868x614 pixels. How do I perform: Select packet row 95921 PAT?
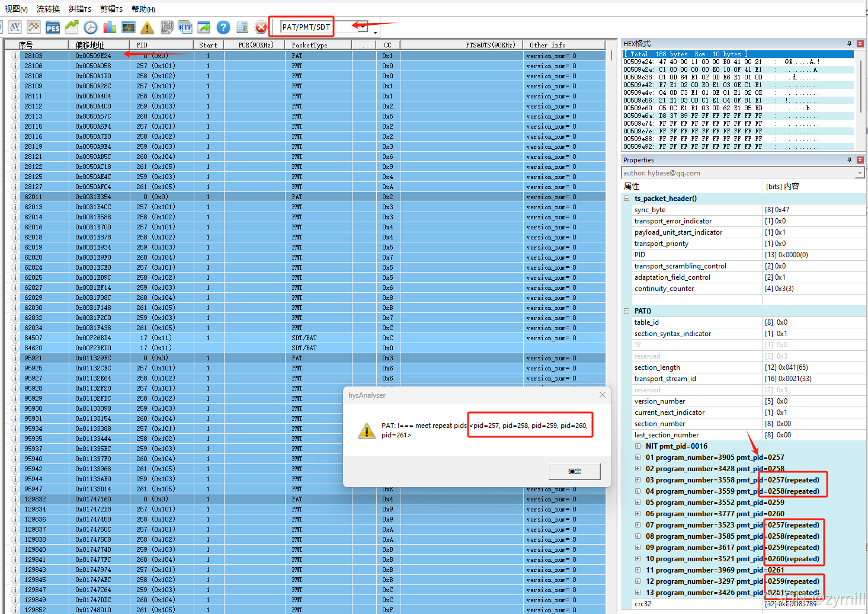(x=305, y=358)
